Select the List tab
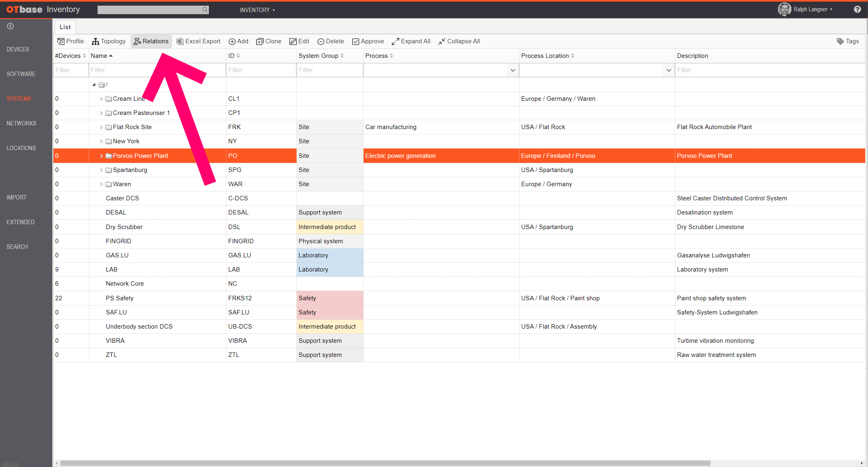 pyautogui.click(x=65, y=27)
